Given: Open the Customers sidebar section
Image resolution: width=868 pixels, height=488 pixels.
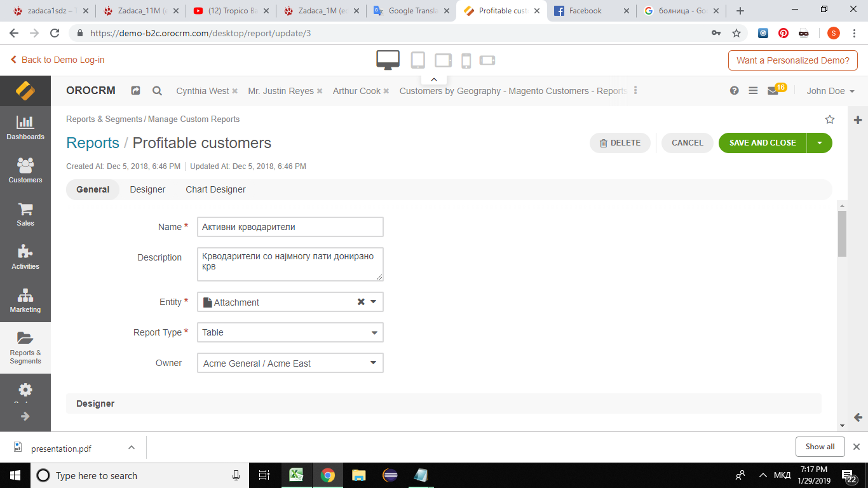Looking at the screenshot, I should pos(25,170).
